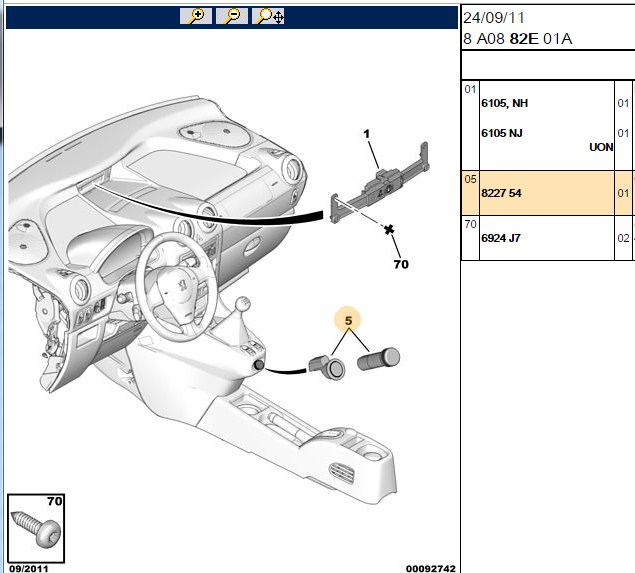Click the zoom in magnifier icon

click(196, 16)
